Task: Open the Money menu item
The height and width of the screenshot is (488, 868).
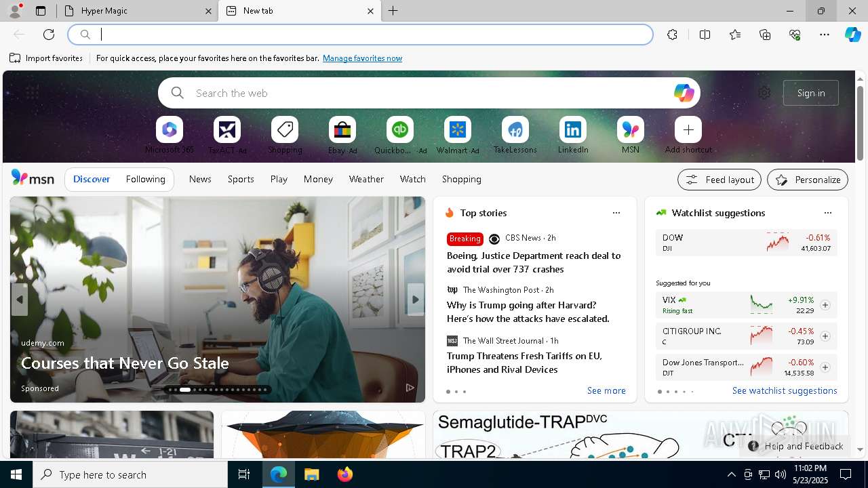Action: [318, 179]
